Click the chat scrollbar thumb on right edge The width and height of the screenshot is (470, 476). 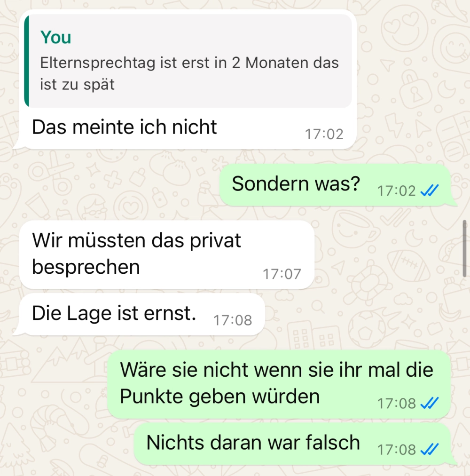464,248
